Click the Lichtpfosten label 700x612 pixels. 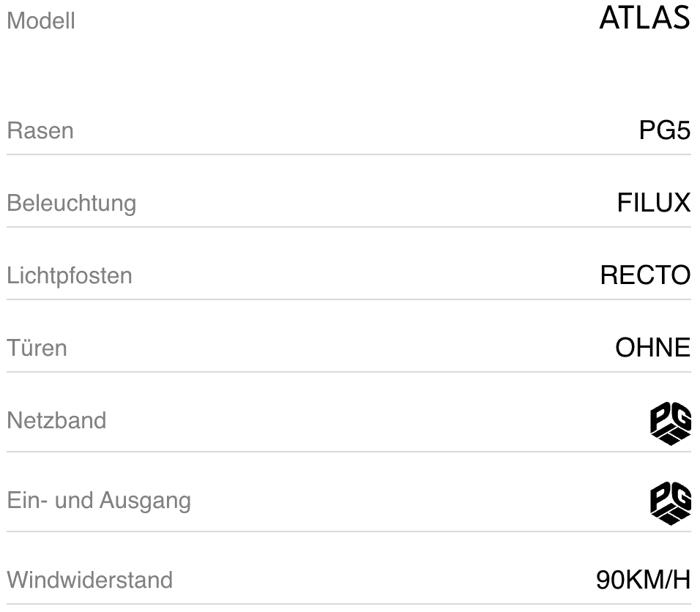pos(70,276)
